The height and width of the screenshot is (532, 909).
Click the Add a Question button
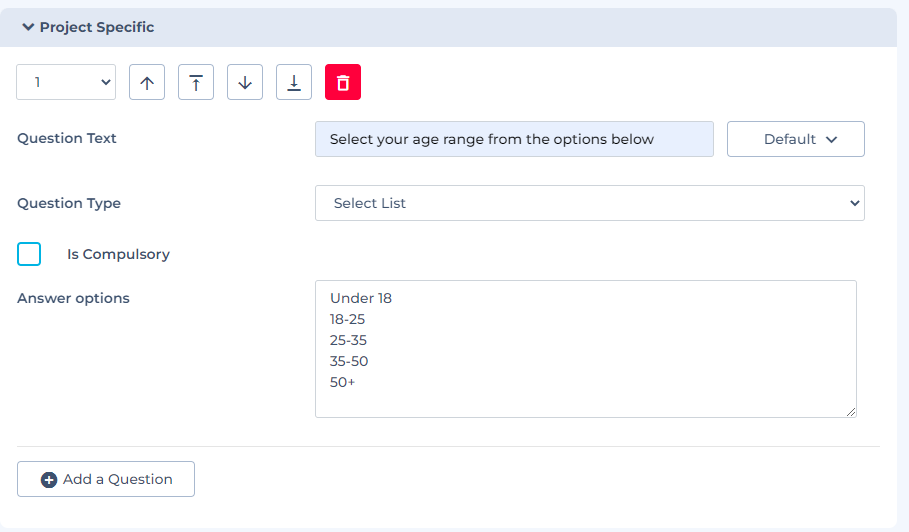[106, 479]
